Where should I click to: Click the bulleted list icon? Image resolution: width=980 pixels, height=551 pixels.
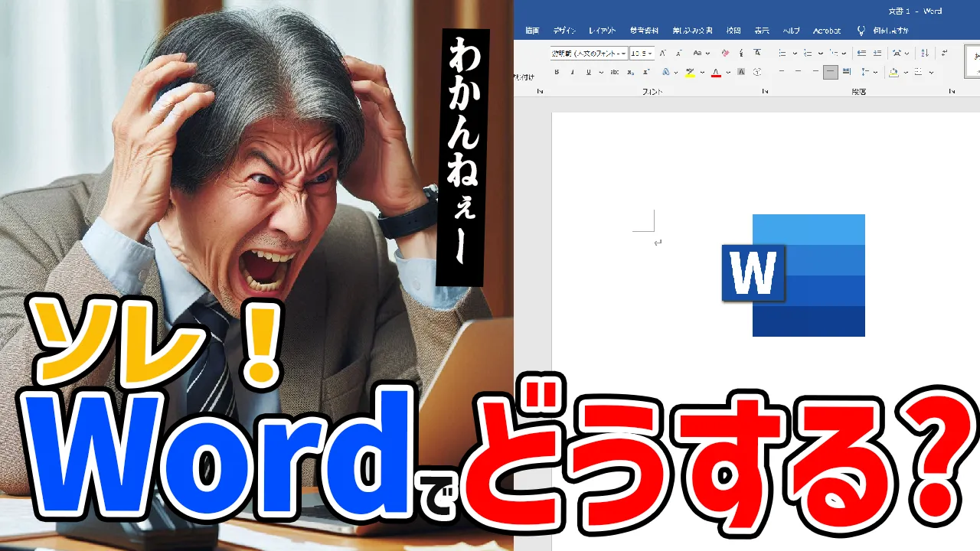(782, 53)
